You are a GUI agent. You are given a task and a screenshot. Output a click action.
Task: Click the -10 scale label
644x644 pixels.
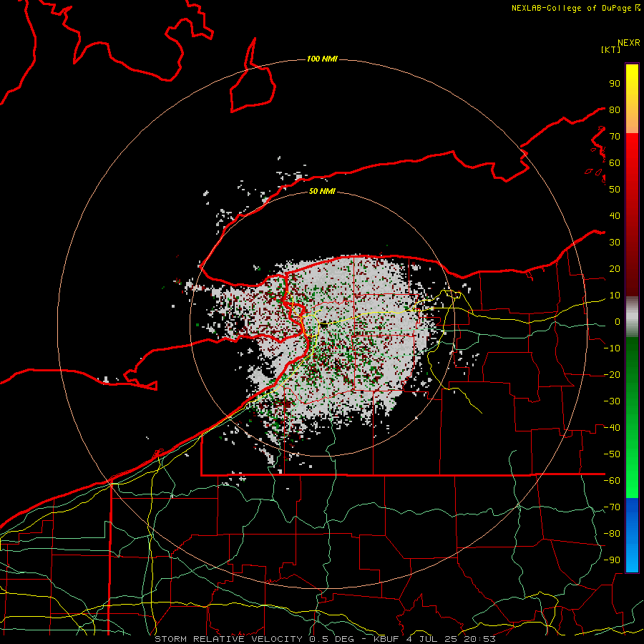(x=612, y=348)
